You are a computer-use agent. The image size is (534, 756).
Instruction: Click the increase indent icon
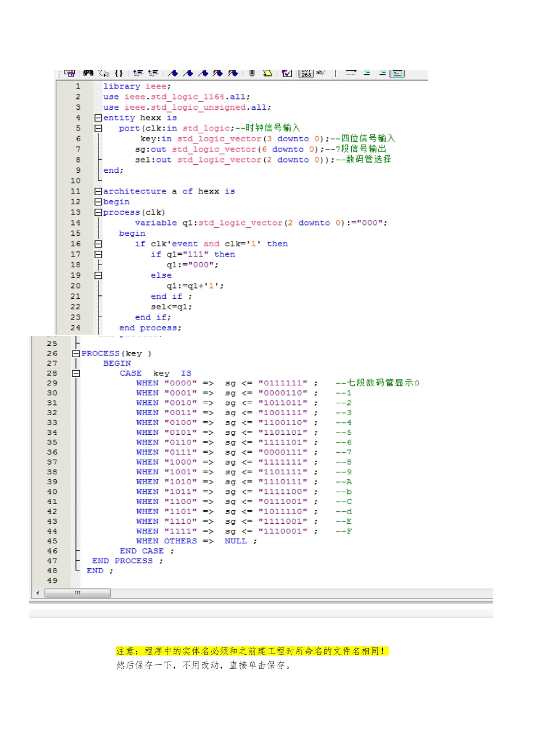click(x=138, y=73)
